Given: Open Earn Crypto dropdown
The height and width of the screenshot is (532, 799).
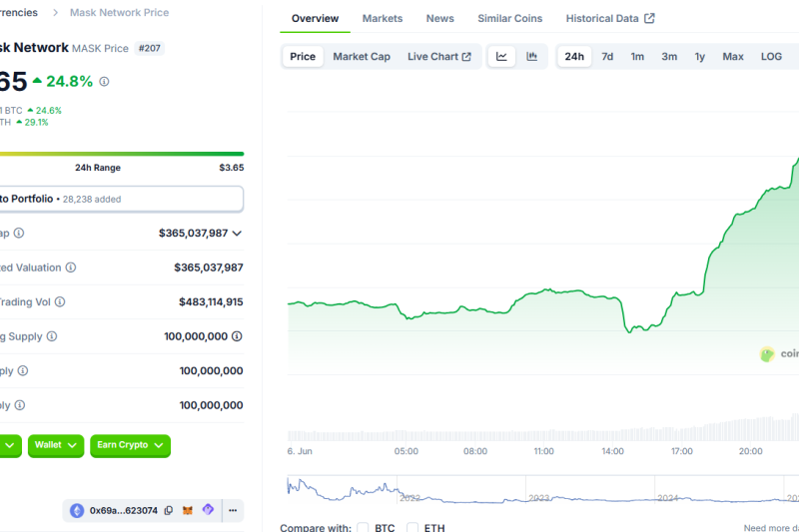Looking at the screenshot, I should tap(131, 445).
